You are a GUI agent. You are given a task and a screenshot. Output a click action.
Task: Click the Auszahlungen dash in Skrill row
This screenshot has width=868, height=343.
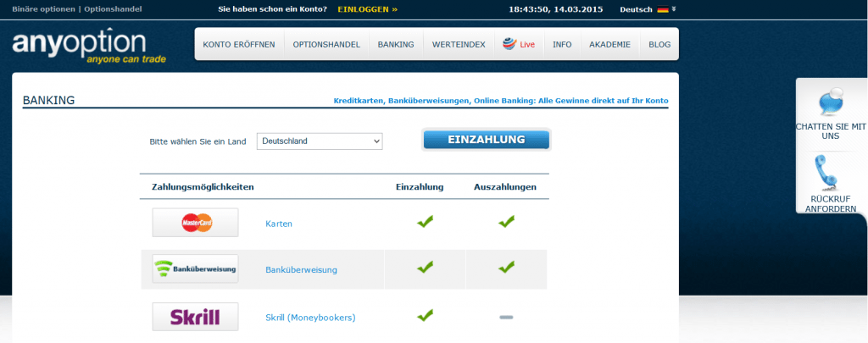[x=506, y=317]
